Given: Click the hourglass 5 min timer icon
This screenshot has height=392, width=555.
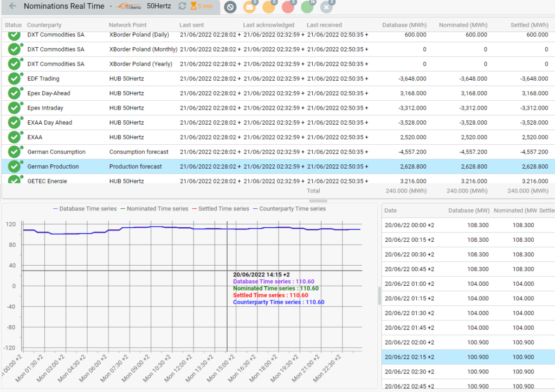Looking at the screenshot, I should (193, 7).
